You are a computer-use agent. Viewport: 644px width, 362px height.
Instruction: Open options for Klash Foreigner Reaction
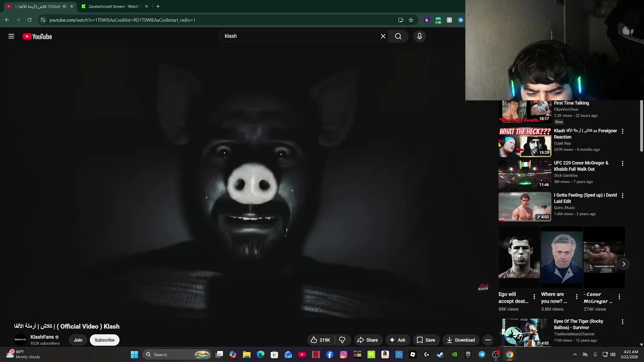622,131
